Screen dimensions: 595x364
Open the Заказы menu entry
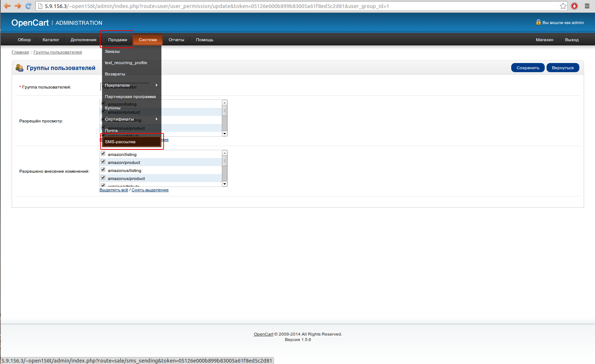(x=112, y=51)
